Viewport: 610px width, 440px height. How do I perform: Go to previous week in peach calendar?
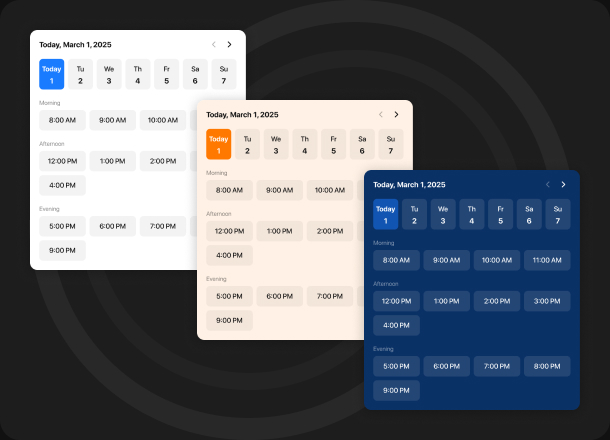tap(380, 114)
